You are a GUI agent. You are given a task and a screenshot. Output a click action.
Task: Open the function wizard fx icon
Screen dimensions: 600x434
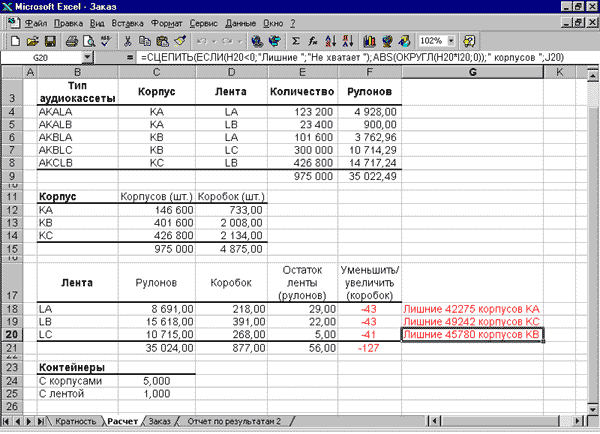(x=313, y=41)
